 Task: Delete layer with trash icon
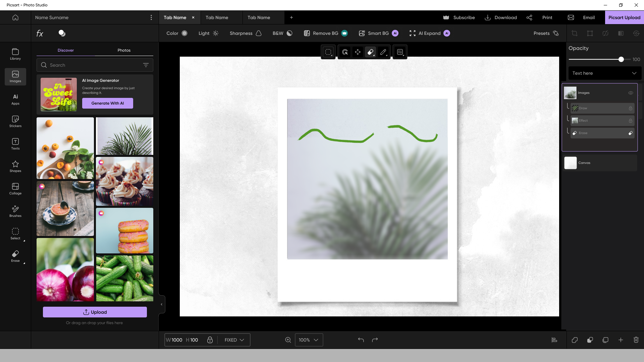point(636,340)
